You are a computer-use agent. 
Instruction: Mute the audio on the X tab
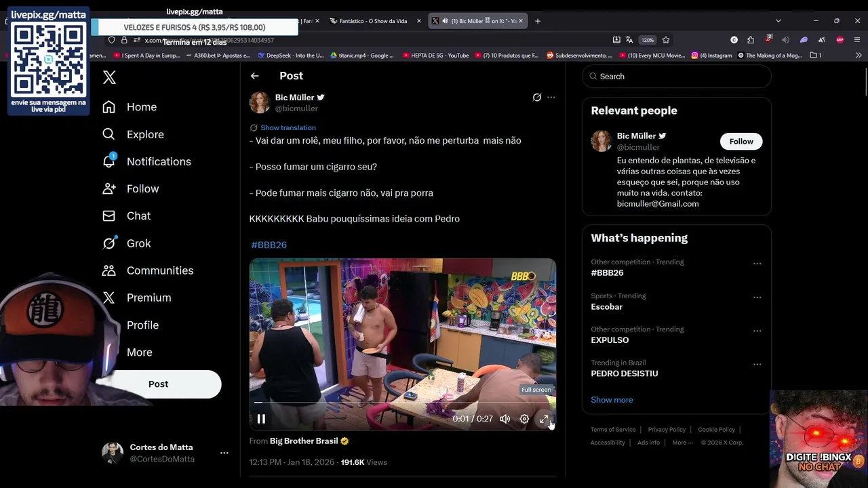(445, 21)
